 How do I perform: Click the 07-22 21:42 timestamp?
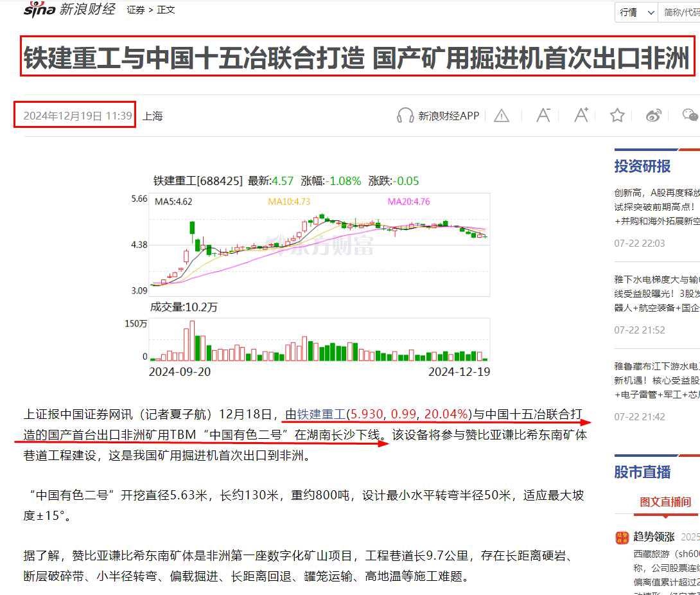tap(639, 417)
